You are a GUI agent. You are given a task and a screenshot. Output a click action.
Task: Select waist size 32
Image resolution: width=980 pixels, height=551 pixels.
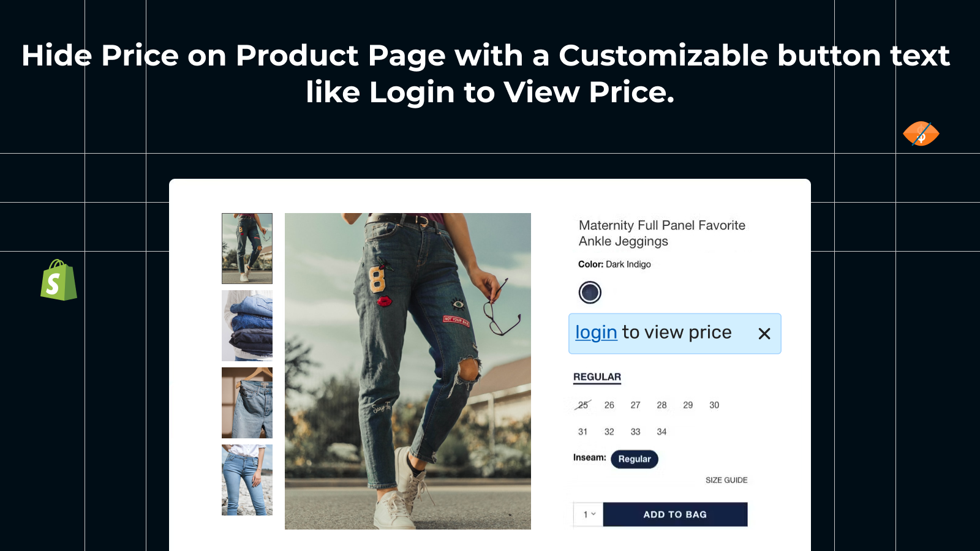click(x=609, y=432)
